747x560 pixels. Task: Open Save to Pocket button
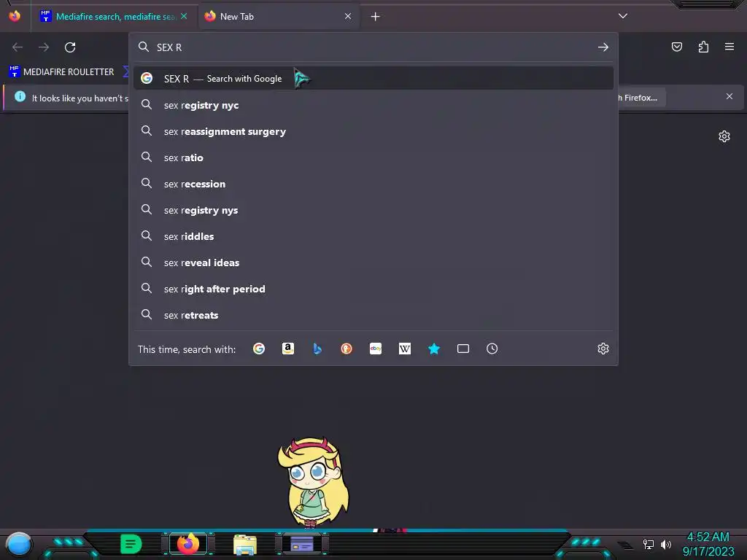[x=677, y=47]
